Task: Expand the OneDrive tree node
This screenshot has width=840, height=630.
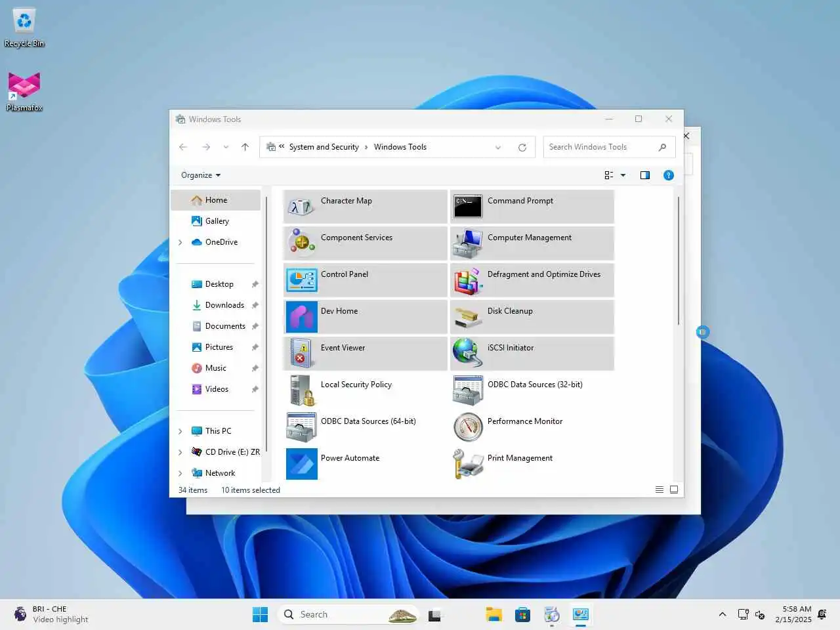Action: (180, 242)
